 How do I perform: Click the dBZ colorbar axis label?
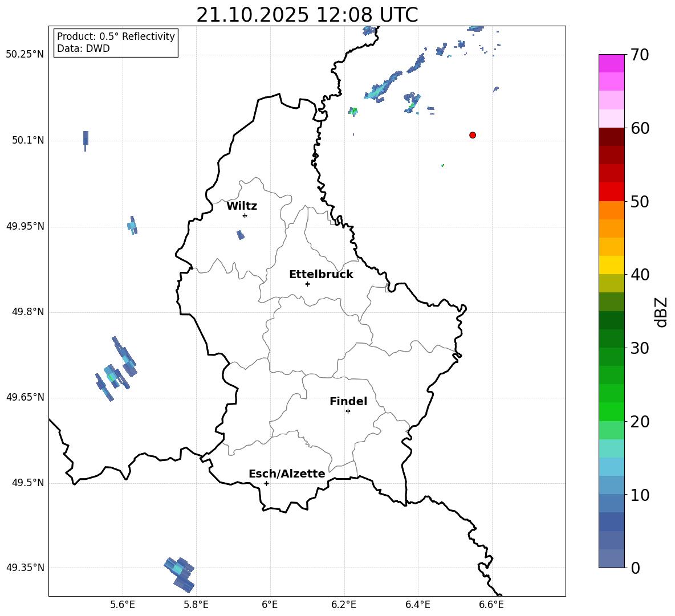[x=661, y=312]
